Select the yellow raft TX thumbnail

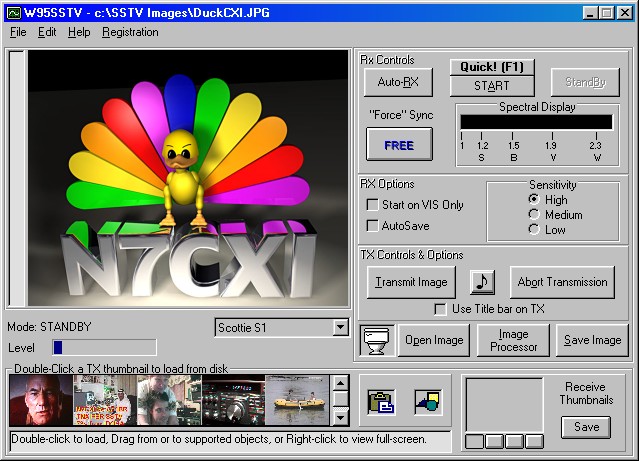coord(297,401)
